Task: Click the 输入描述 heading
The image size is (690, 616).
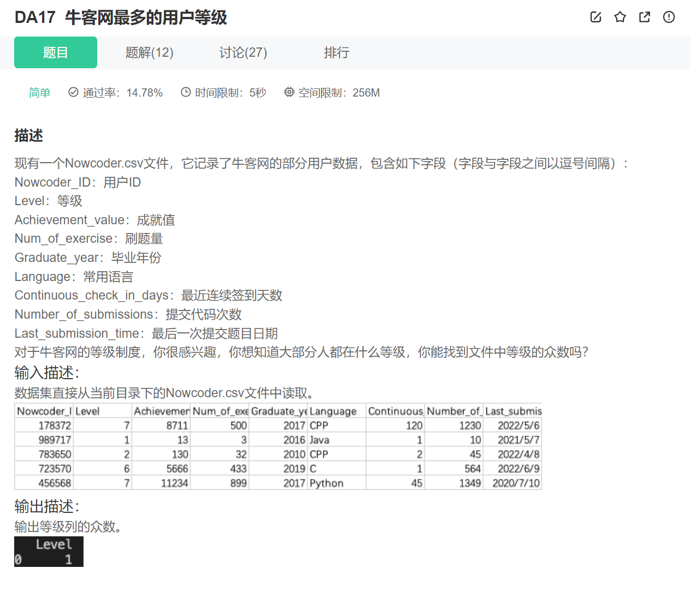Action: [47, 373]
